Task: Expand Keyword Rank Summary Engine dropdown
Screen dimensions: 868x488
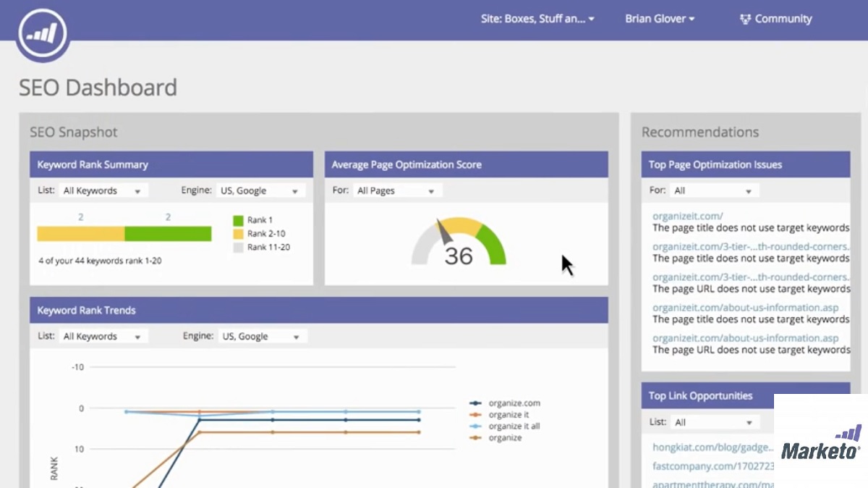Action: pyautogui.click(x=260, y=191)
